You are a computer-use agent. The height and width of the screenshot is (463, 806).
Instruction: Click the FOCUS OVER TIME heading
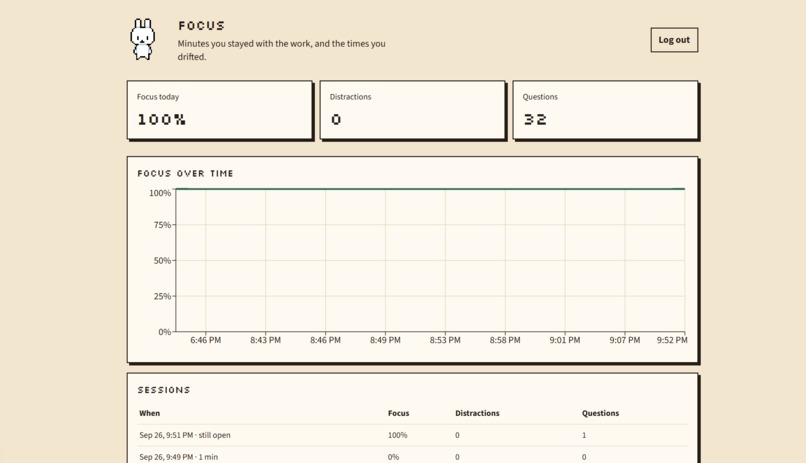[186, 174]
